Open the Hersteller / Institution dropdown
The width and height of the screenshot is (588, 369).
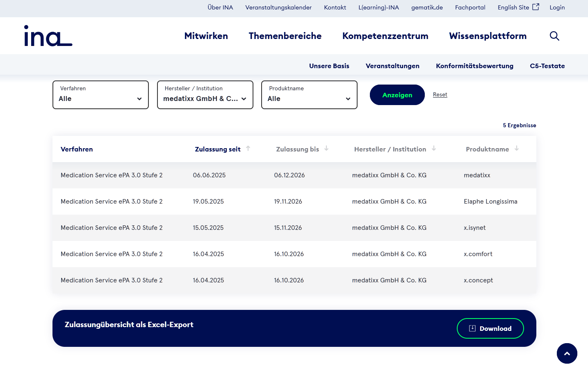[x=205, y=95]
